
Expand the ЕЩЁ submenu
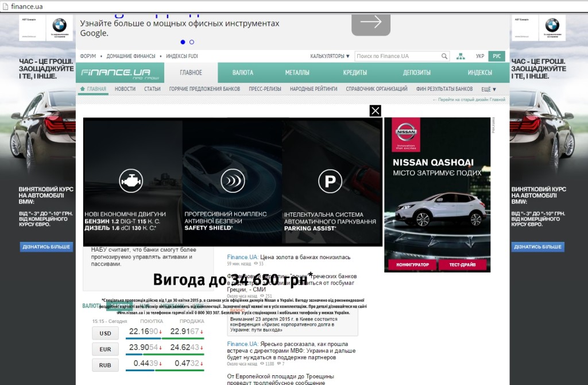tap(489, 89)
